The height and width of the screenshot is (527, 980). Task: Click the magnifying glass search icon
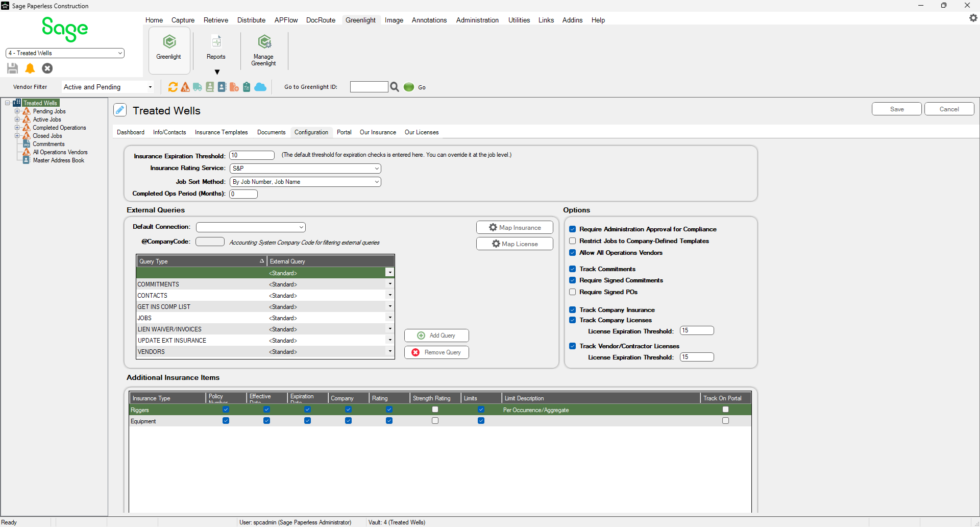point(395,87)
